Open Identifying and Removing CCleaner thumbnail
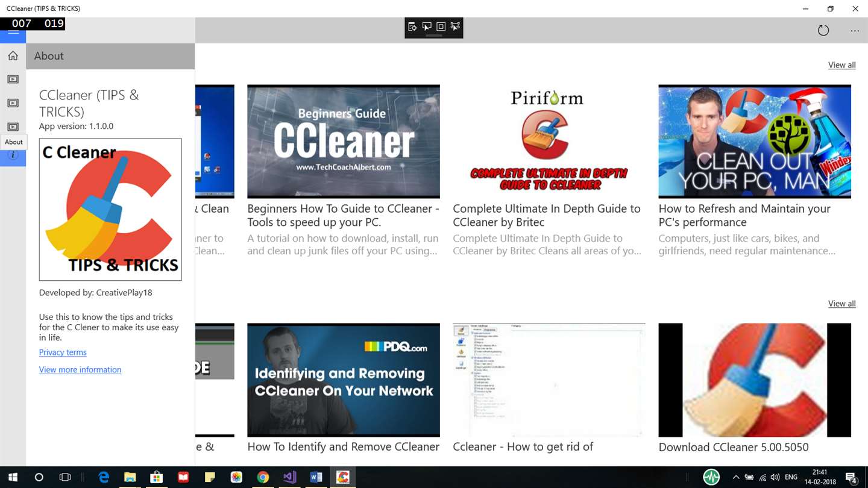The width and height of the screenshot is (868, 488). pos(344,380)
